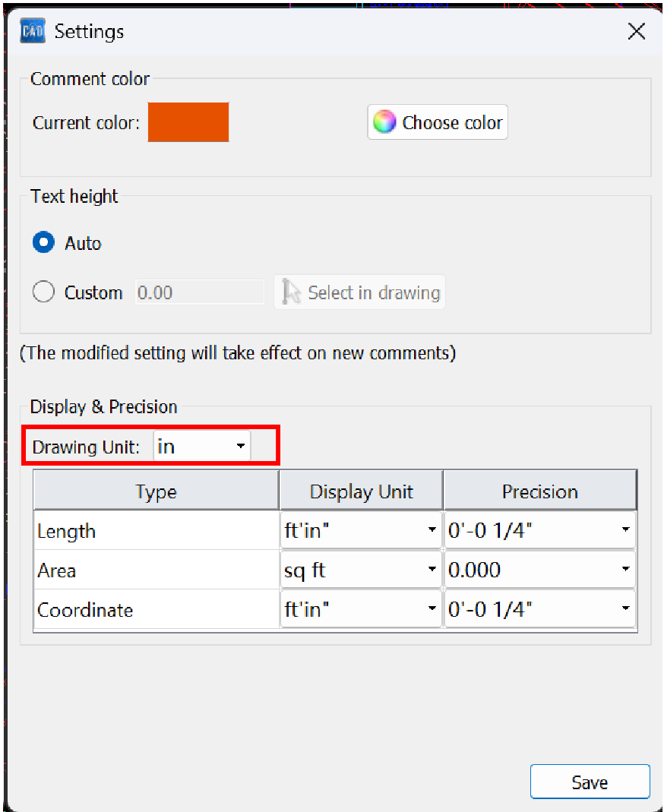Select the Length row label cell
This screenshot has height=812, width=664.
[x=157, y=531]
